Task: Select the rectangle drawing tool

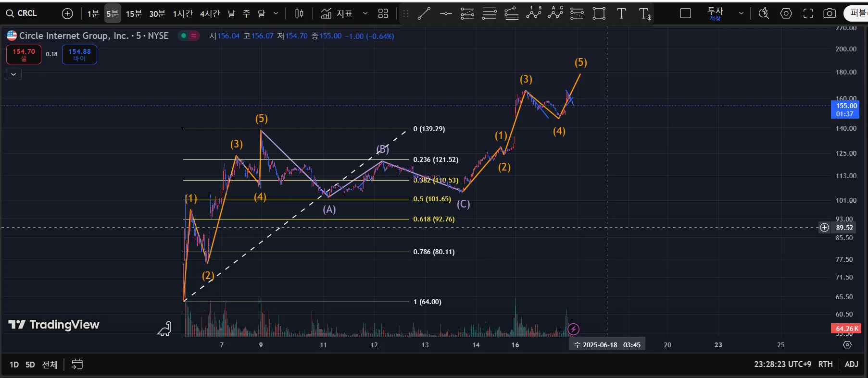Action: tap(599, 13)
